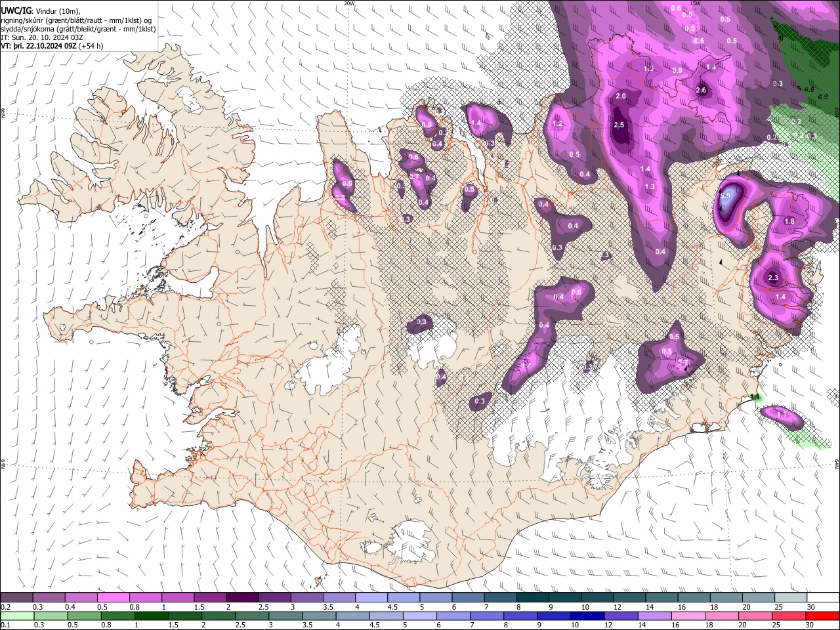Select bottom-row rain legend swatch labeled 14
This screenshot has height=630, width=840.
pyautogui.click(x=655, y=616)
